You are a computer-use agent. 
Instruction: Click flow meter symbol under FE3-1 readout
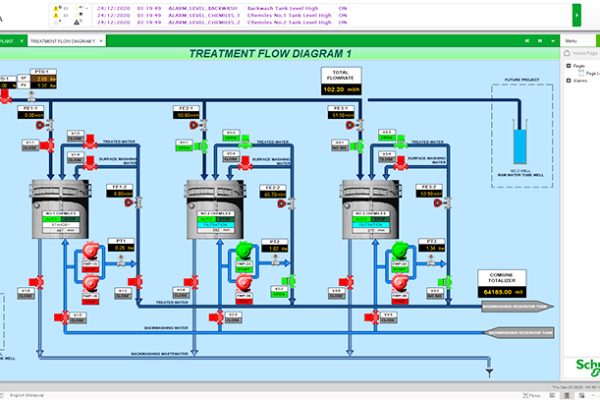(x=355, y=125)
